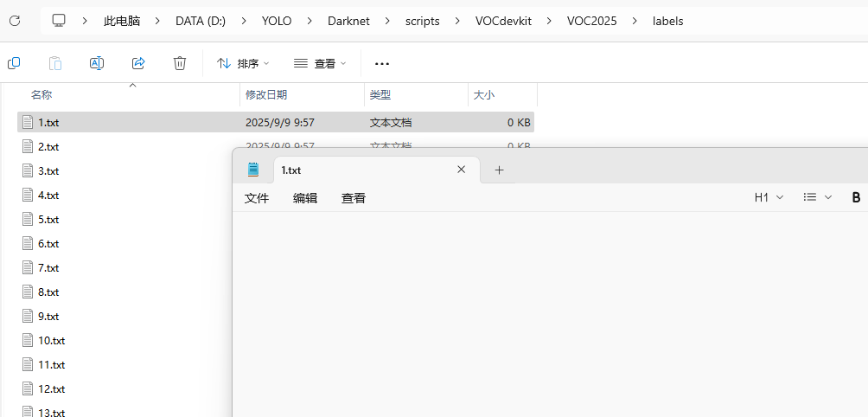Image resolution: width=868 pixels, height=417 pixels.
Task: Expand chevron after YOLO breadcrumb
Action: 310,21
